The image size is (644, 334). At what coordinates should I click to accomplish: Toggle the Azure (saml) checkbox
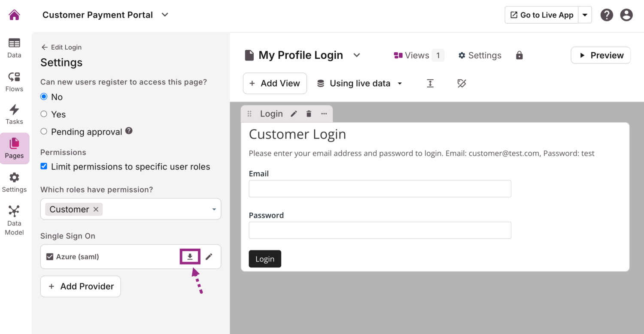click(x=50, y=257)
